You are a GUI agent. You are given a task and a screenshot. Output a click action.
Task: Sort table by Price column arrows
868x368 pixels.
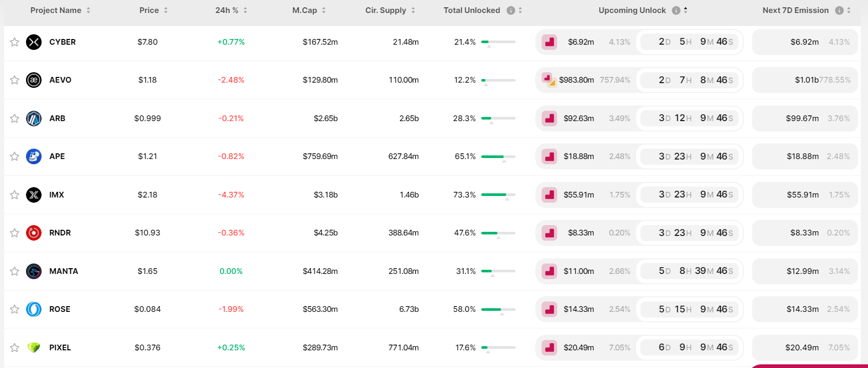[166, 10]
